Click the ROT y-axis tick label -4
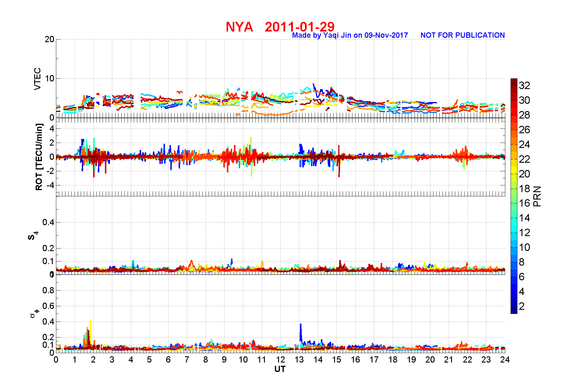Image resolution: width=561 pixels, height=392 pixels. coord(50,185)
